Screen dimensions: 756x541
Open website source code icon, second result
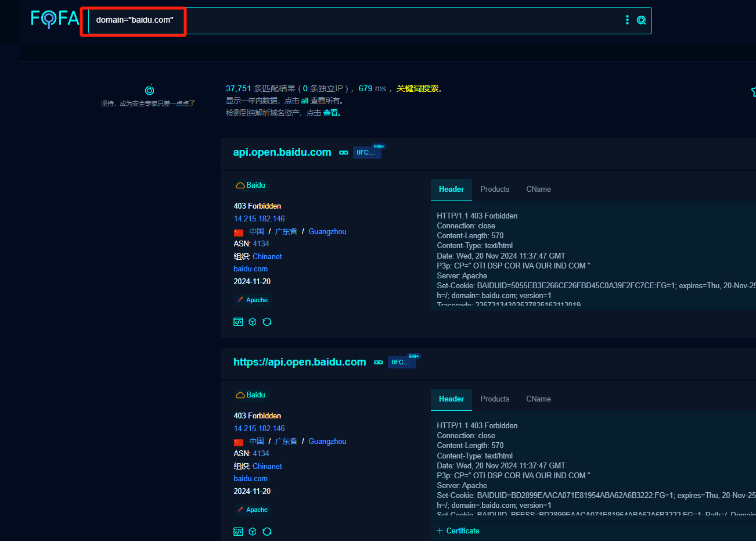[238, 532]
